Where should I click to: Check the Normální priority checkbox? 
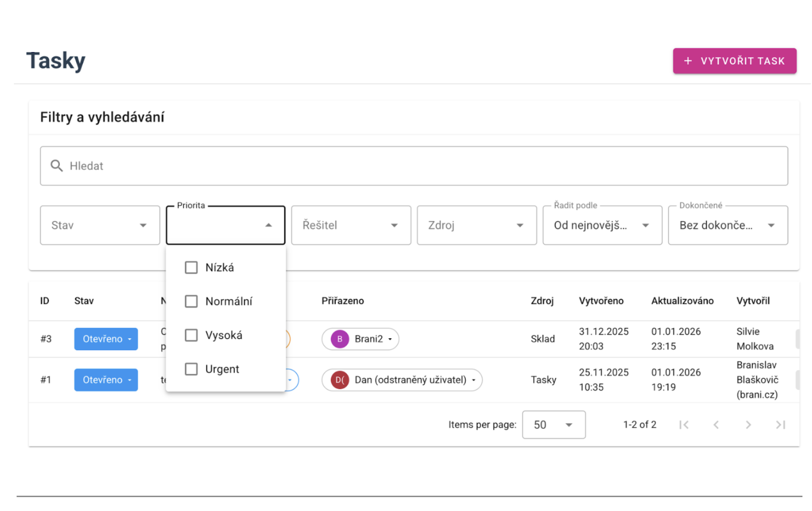(191, 301)
